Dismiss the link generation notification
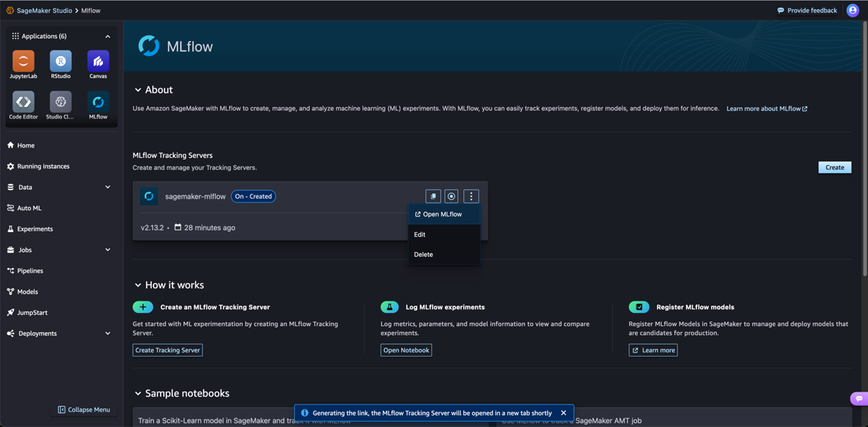This screenshot has height=427, width=868. pyautogui.click(x=563, y=412)
